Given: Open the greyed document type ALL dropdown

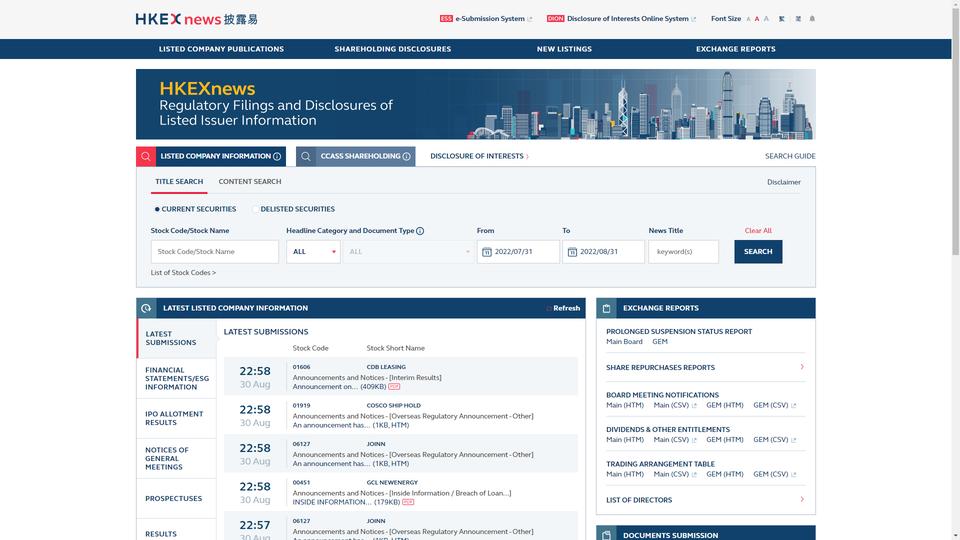Looking at the screenshot, I should [408, 252].
